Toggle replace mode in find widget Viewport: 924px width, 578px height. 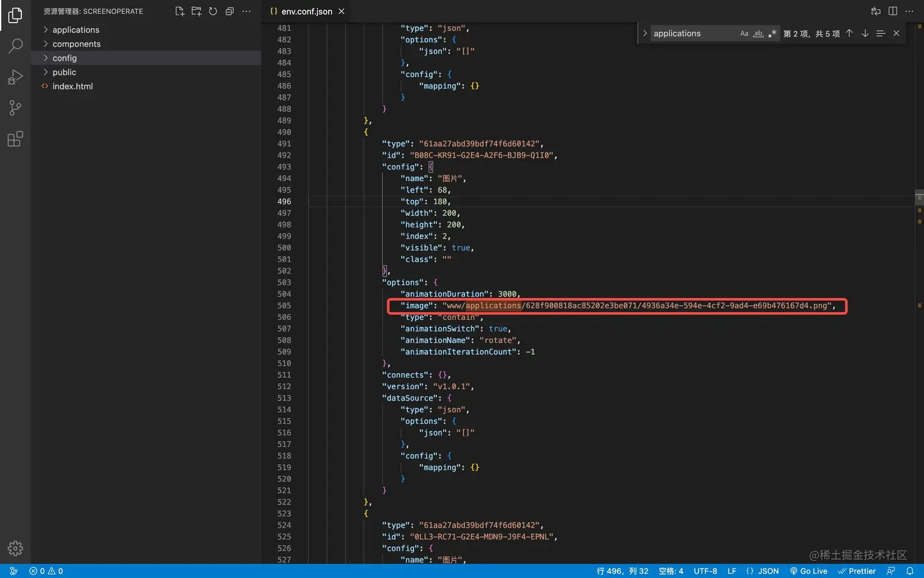pyautogui.click(x=645, y=33)
